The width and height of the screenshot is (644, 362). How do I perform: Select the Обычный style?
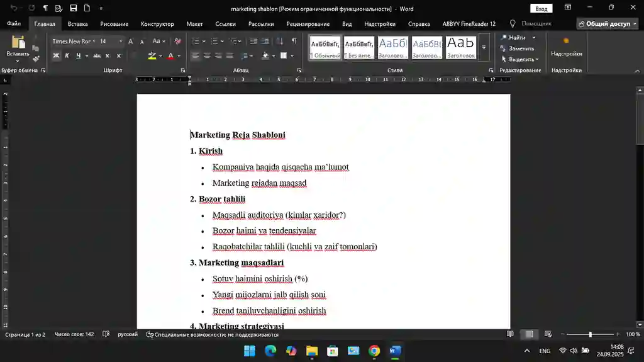point(325,47)
